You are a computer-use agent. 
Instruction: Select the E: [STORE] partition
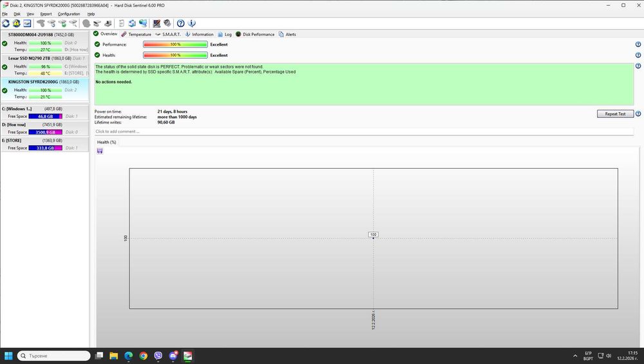point(45,144)
